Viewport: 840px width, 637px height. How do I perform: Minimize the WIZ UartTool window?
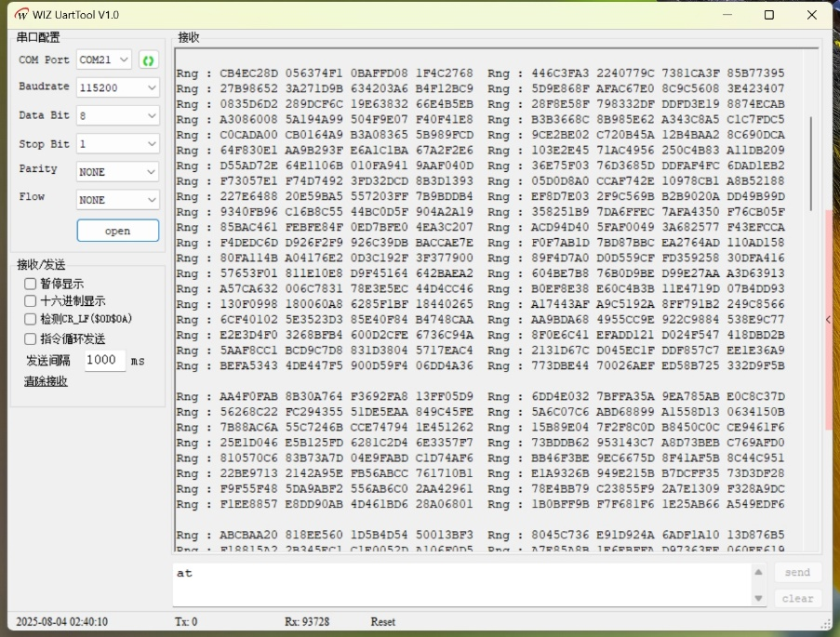(726, 15)
